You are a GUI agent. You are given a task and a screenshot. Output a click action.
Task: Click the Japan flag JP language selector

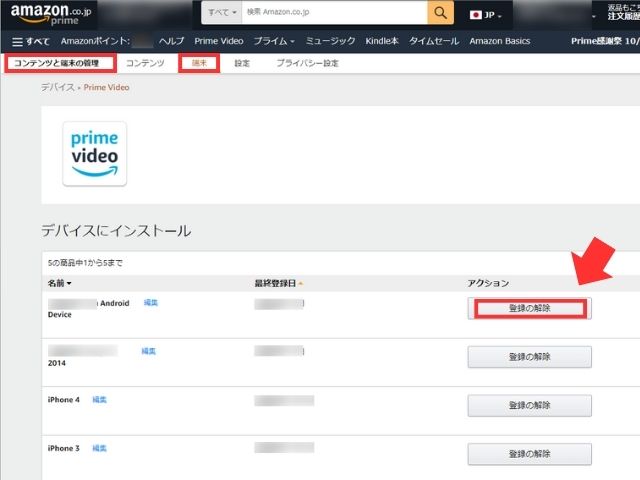tap(485, 15)
